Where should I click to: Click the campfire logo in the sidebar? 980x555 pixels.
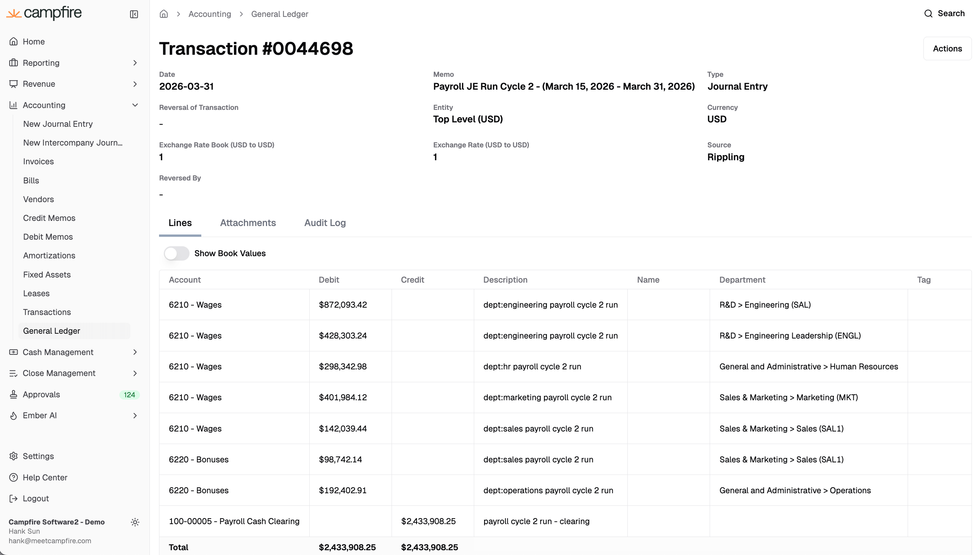(x=44, y=13)
